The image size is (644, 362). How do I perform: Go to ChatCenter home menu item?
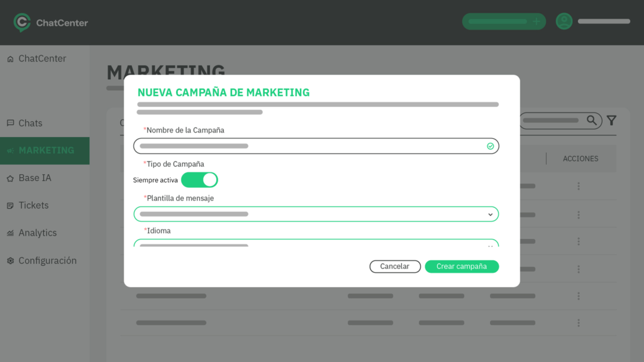tap(42, 58)
